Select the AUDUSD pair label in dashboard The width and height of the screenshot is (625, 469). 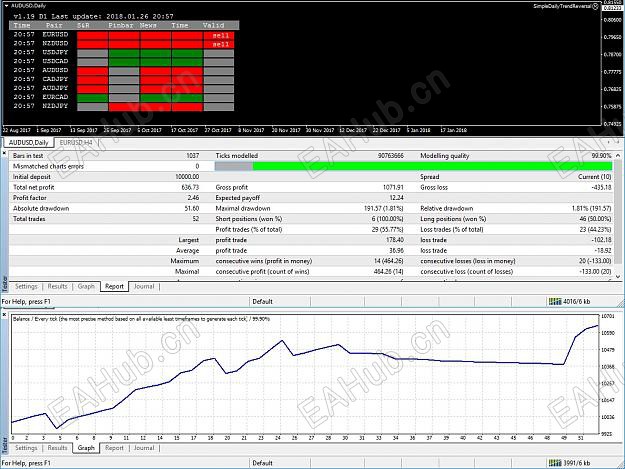[x=55, y=70]
